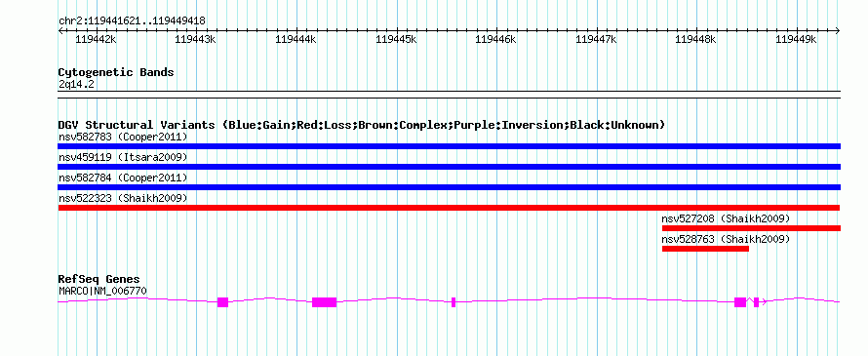Click the 119448k ruler tick label
The height and width of the screenshot is (356, 868).
pyautogui.click(x=696, y=39)
